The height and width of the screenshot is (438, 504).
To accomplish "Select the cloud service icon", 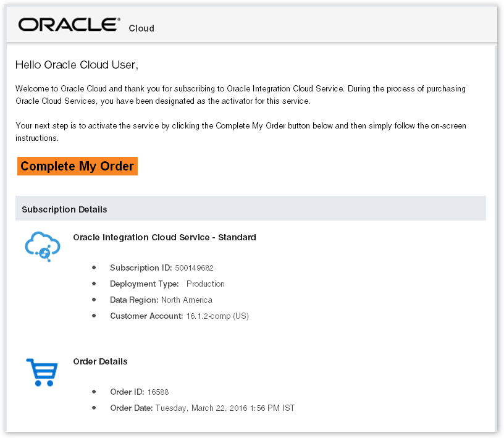I will pos(41,246).
